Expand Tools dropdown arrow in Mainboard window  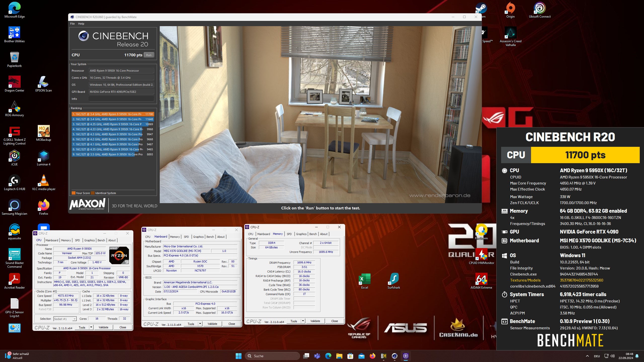(200, 324)
